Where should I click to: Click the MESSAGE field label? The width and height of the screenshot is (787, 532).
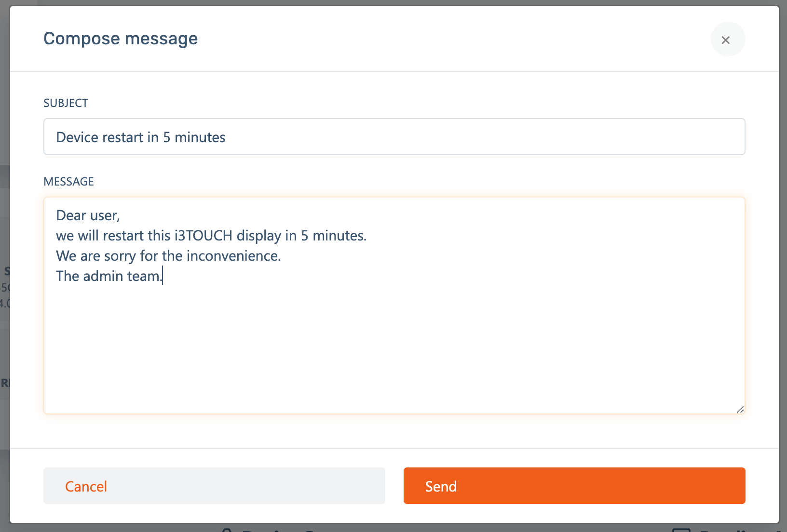click(68, 182)
